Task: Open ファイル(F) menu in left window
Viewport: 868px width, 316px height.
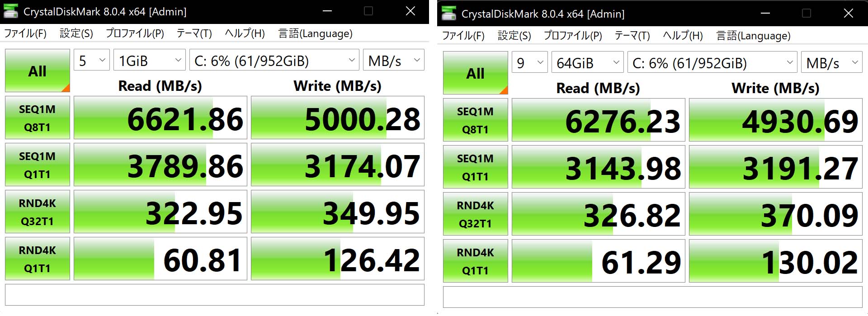Action: click(25, 33)
